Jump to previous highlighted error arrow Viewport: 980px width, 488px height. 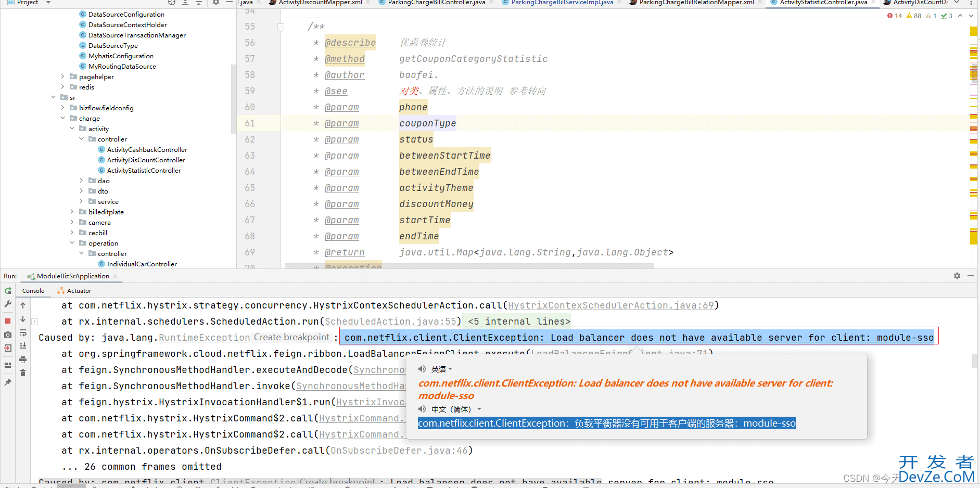960,16
